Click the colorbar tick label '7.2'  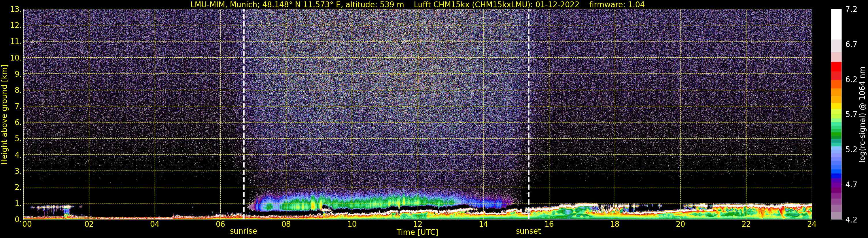tap(851, 9)
